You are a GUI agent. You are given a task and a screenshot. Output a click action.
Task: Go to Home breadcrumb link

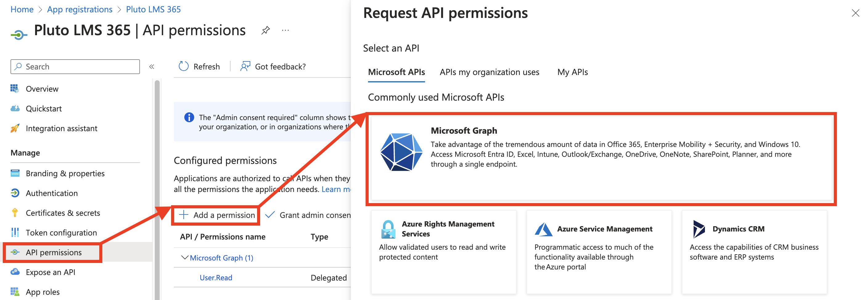click(22, 10)
